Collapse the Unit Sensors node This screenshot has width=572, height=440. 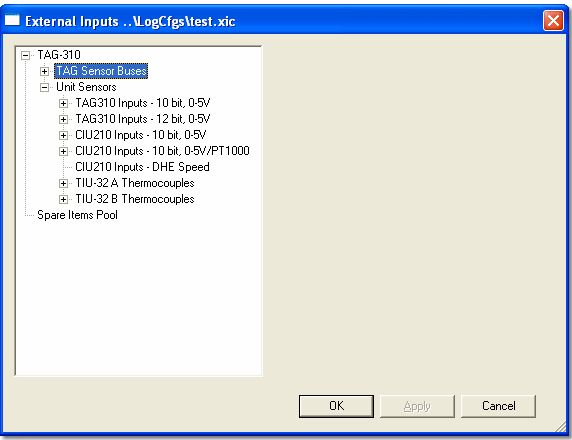pyautogui.click(x=45, y=88)
